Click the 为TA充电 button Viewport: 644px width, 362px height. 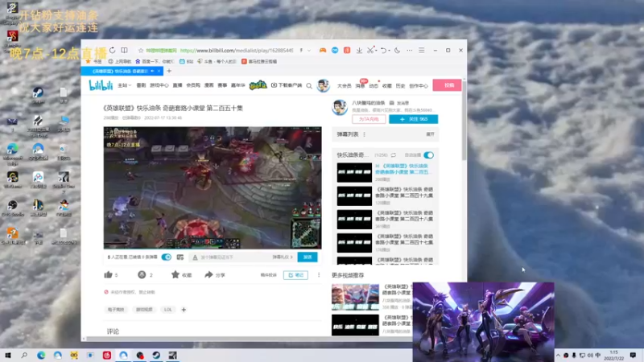click(x=369, y=119)
